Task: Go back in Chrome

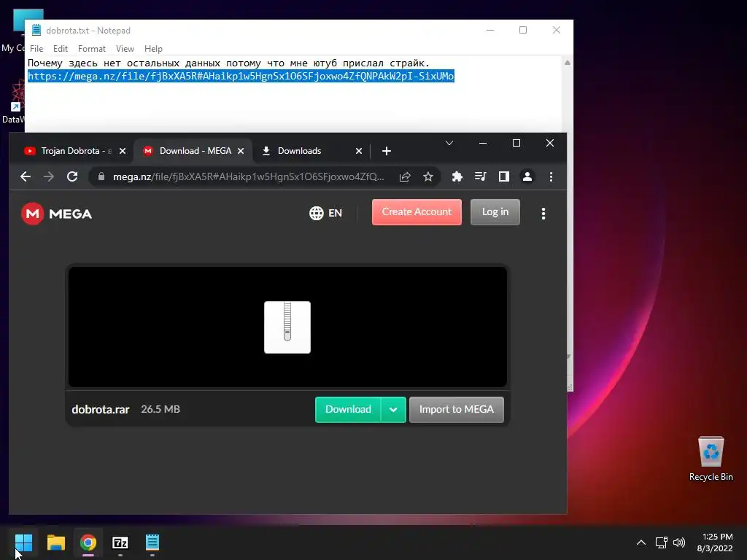Action: [x=26, y=176]
